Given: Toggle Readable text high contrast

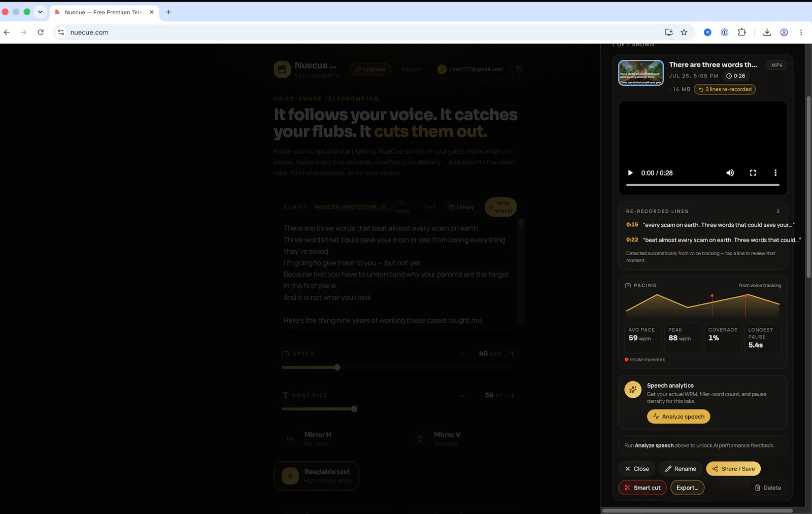Looking at the screenshot, I should (316, 476).
